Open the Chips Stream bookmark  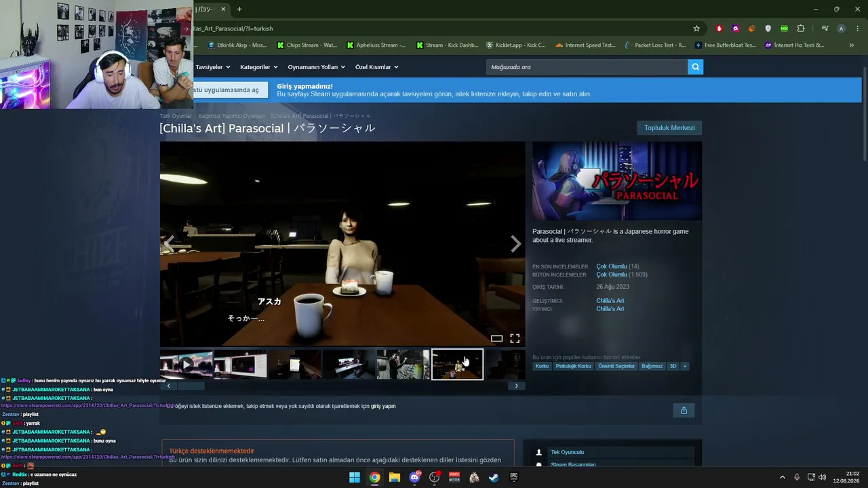[x=307, y=45]
